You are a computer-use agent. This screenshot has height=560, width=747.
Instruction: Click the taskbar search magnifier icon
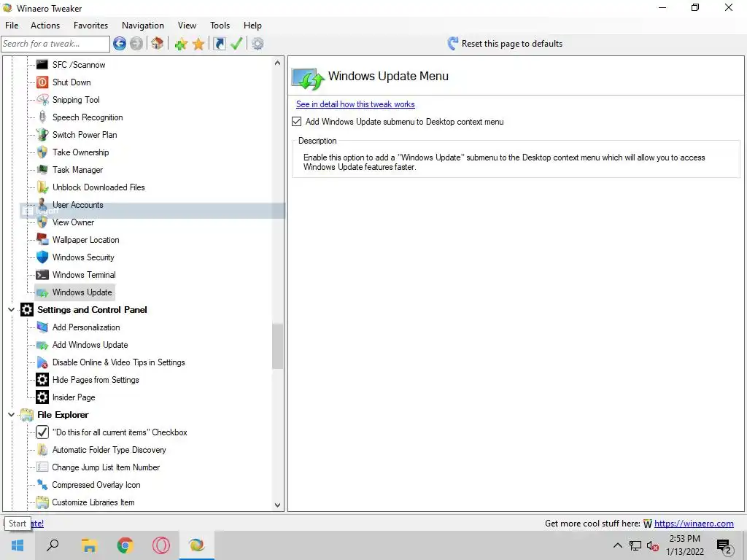point(53,545)
